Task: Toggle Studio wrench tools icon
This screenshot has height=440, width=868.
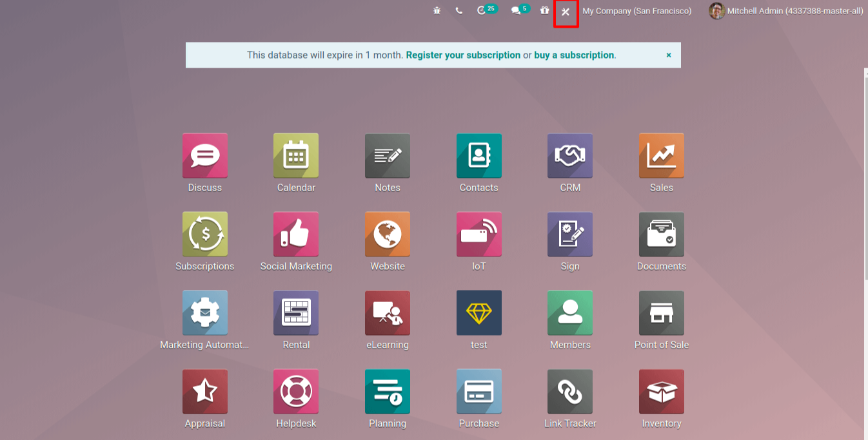Action: pos(566,12)
